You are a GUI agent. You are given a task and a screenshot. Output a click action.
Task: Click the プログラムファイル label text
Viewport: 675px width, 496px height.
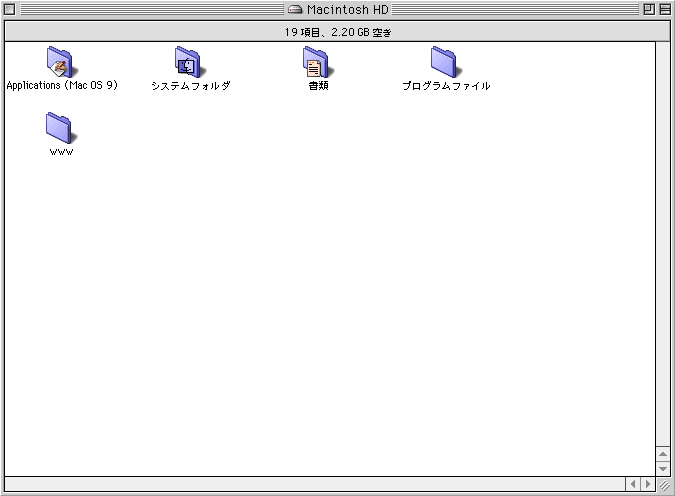tap(446, 86)
